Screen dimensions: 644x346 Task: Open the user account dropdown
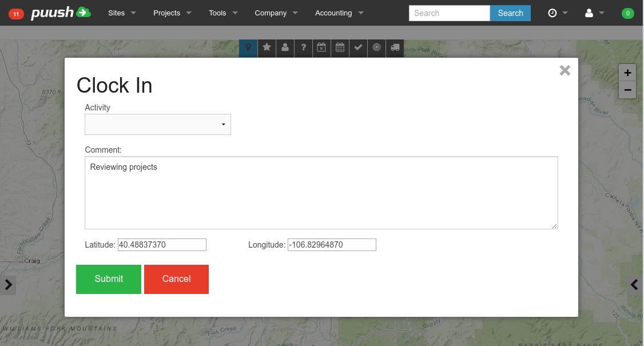click(x=595, y=13)
